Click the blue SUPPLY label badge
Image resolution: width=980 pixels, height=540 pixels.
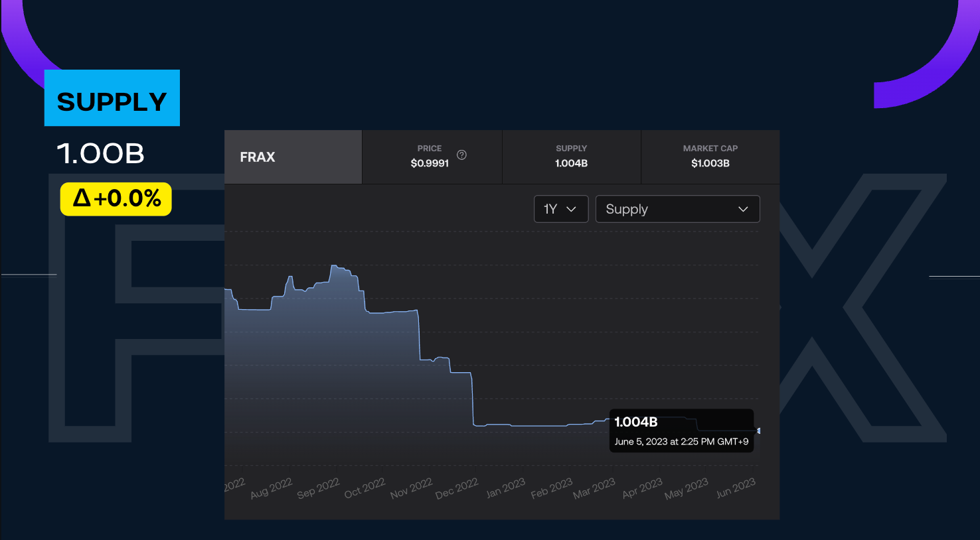tap(112, 98)
